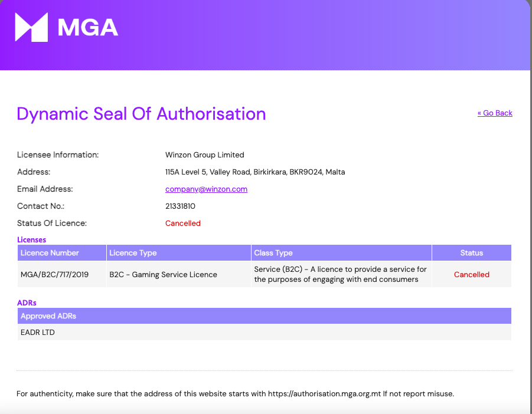This screenshot has height=414, width=532.
Task: Click licence number MGA/B2C/717/2019 cell
Action: pos(54,275)
